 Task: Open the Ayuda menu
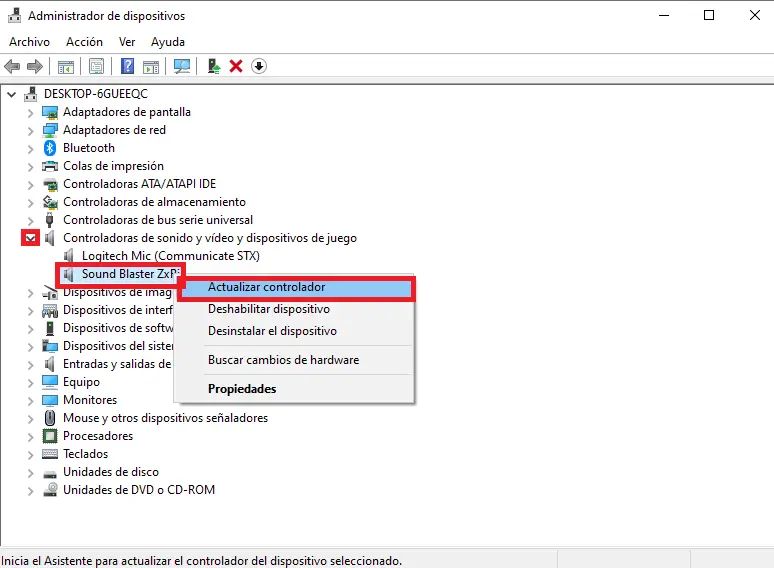(x=168, y=42)
